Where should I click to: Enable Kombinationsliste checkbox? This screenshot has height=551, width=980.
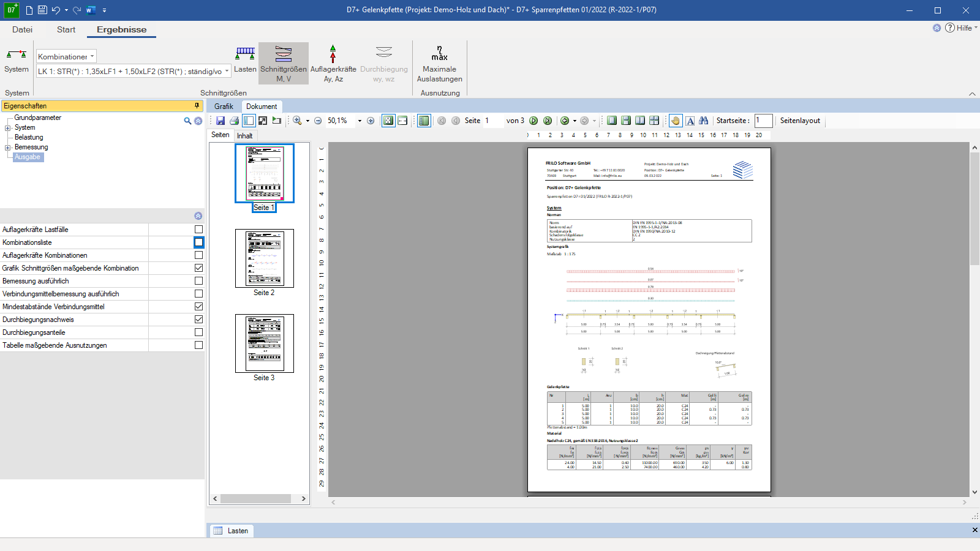click(198, 242)
